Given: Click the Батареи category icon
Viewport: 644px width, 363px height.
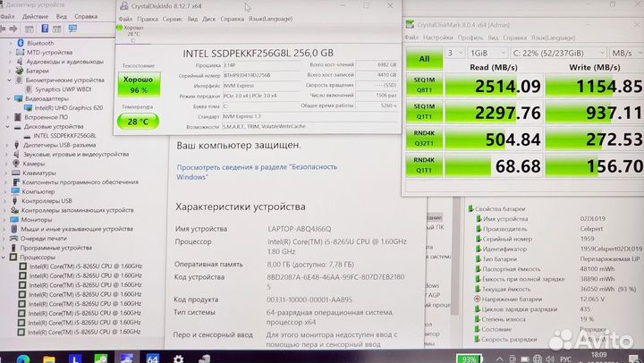Looking at the screenshot, I should 20,70.
